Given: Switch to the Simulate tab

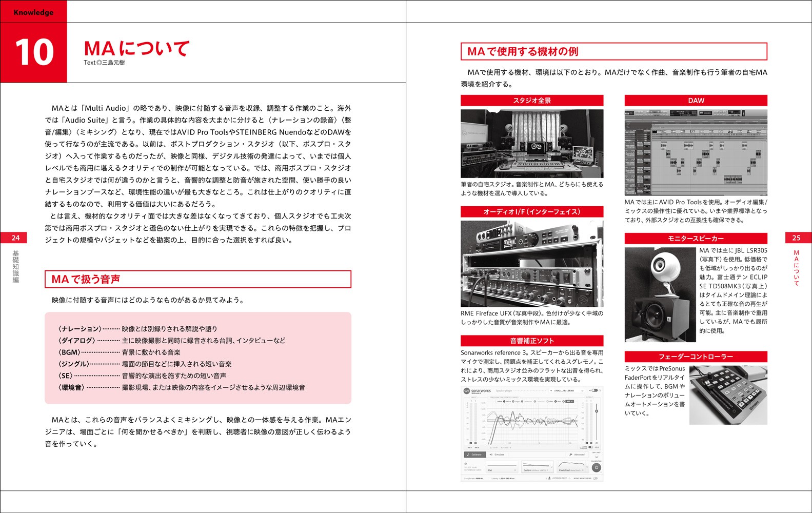Looking at the screenshot, I should (x=498, y=455).
